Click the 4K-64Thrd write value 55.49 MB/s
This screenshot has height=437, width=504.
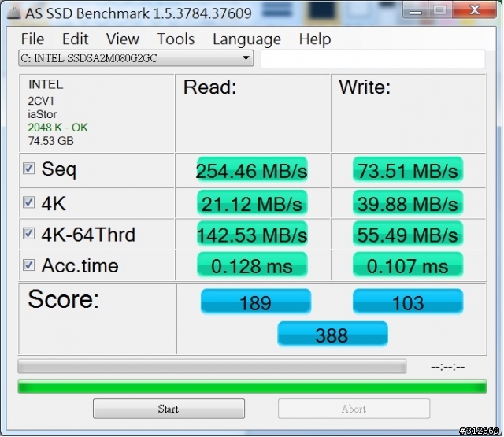408,234
